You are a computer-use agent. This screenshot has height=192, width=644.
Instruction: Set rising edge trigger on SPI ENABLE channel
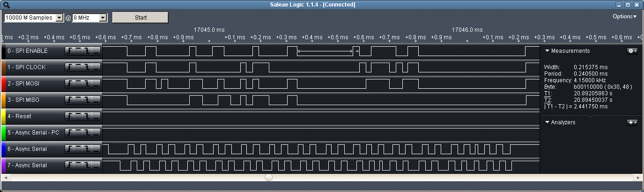pos(69,51)
